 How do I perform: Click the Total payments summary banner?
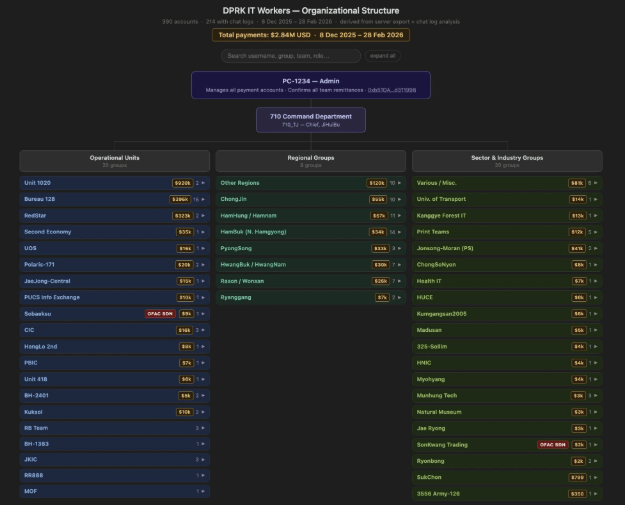click(x=311, y=35)
